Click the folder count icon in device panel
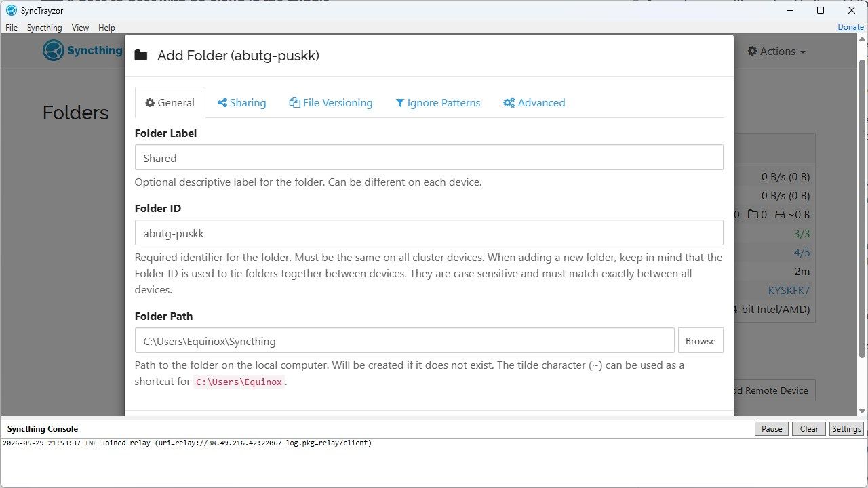 pos(753,215)
